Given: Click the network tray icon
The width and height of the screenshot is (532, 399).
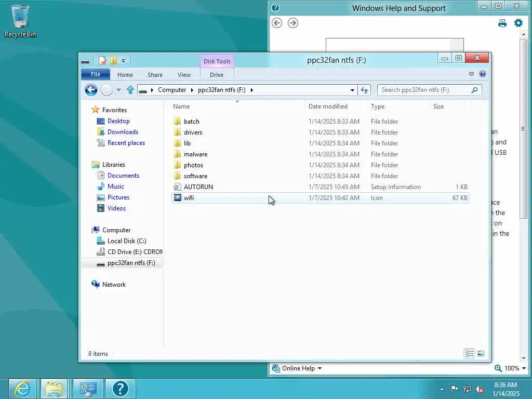Looking at the screenshot, I should (467, 389).
